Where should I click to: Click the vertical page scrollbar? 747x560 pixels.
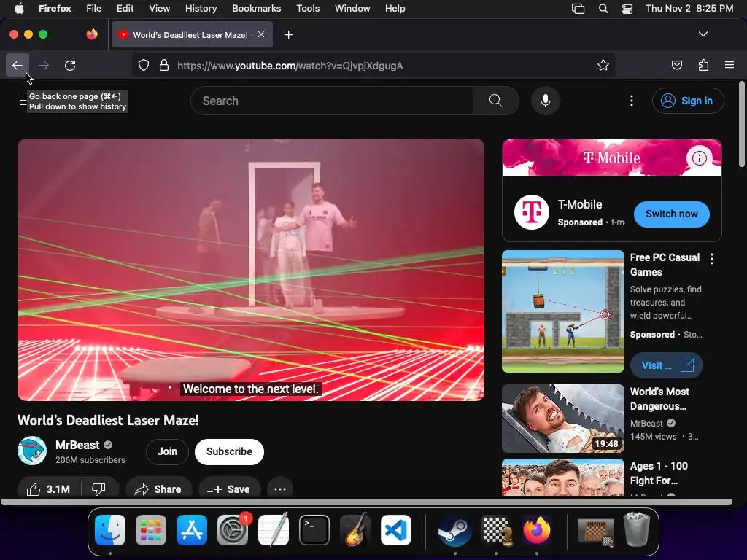741,124
